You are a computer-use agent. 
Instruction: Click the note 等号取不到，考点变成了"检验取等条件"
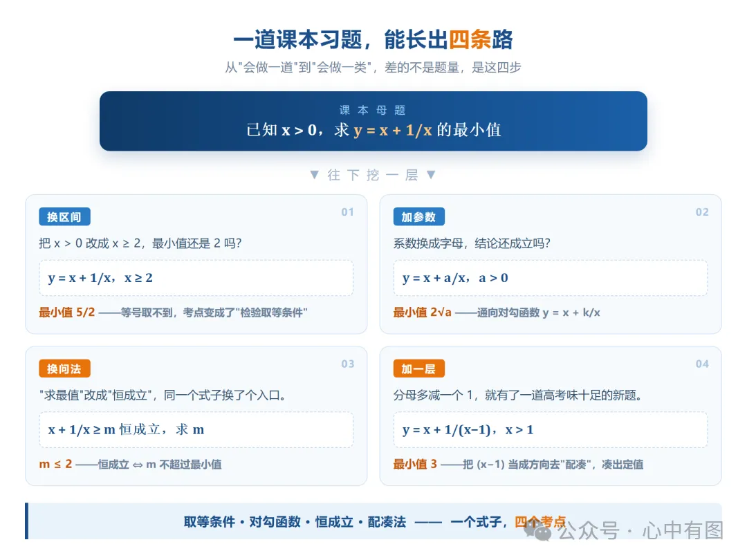coord(214,312)
